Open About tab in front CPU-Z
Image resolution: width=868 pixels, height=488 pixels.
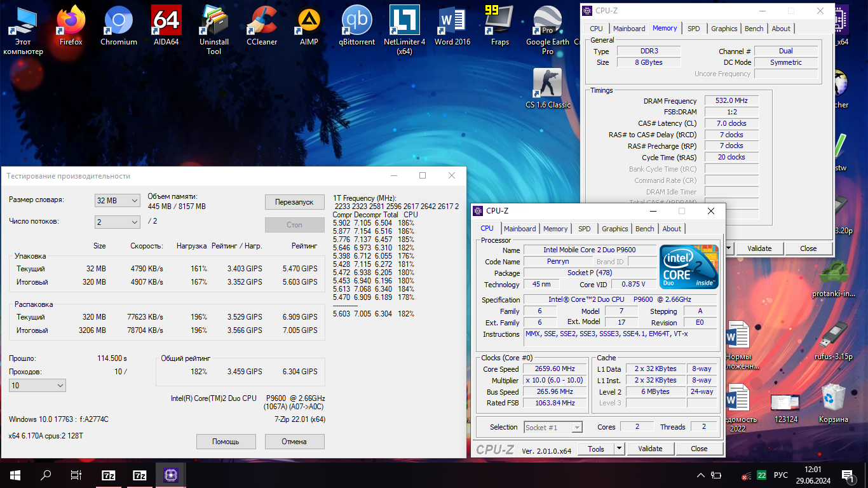click(x=672, y=229)
